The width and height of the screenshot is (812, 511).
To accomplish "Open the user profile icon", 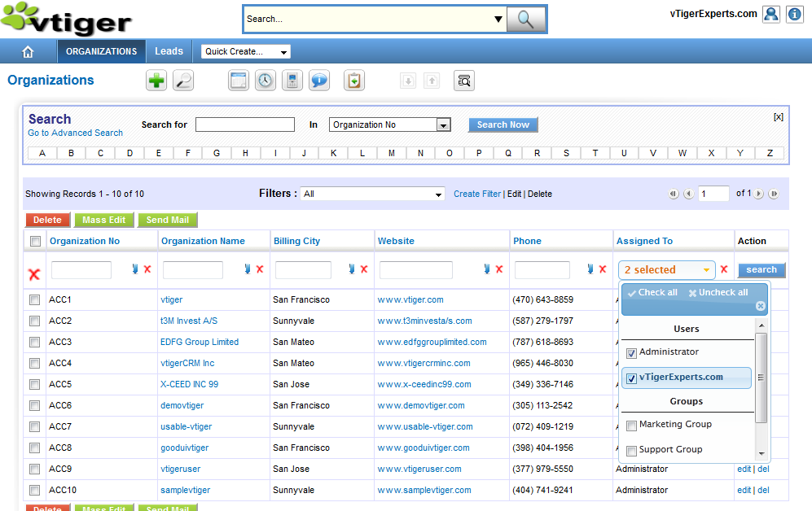I will point(771,14).
